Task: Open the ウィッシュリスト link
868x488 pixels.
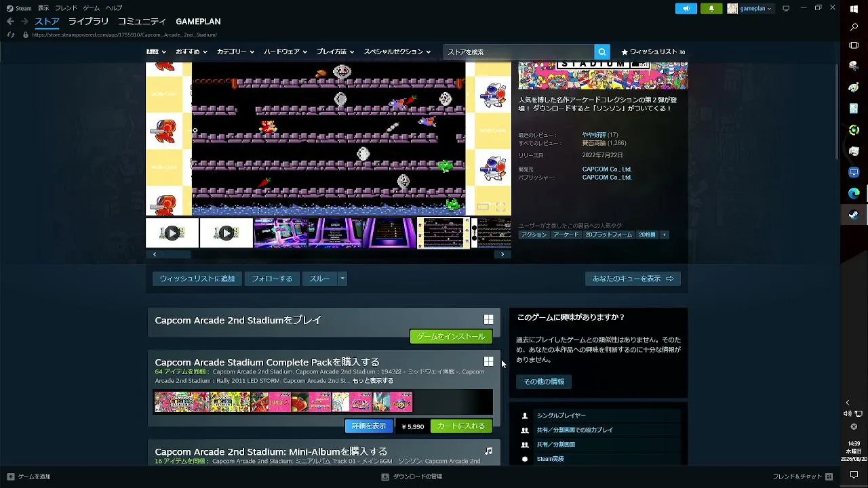Action: [653, 52]
